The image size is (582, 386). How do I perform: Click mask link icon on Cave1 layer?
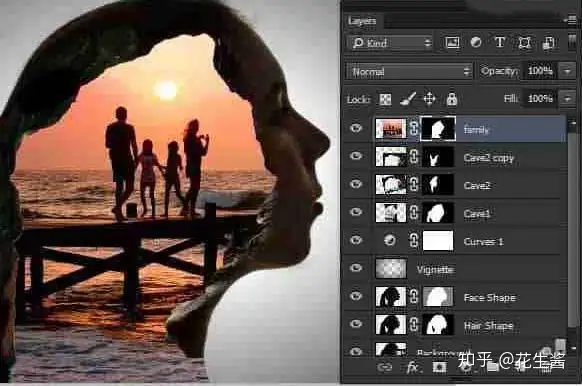click(x=413, y=213)
